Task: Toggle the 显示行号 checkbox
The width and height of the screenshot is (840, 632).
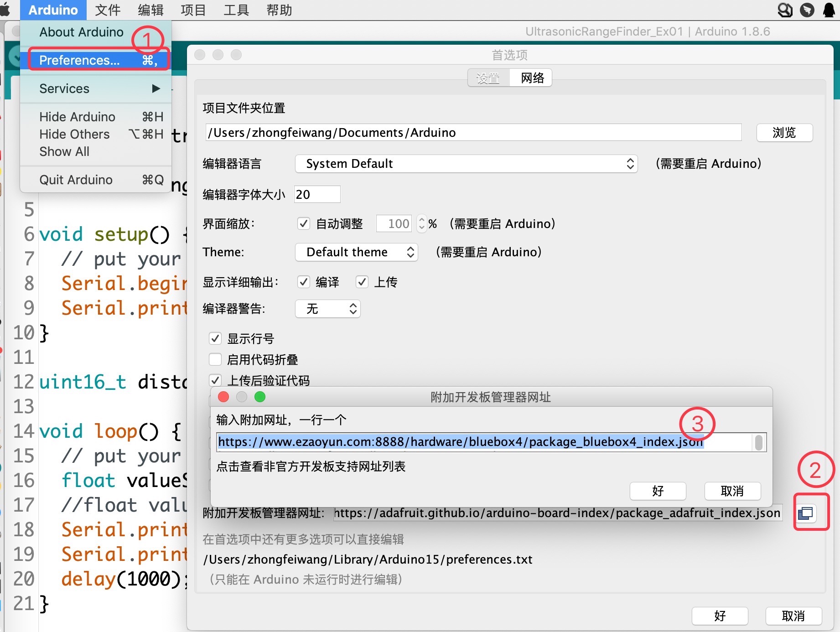Action: (x=215, y=338)
